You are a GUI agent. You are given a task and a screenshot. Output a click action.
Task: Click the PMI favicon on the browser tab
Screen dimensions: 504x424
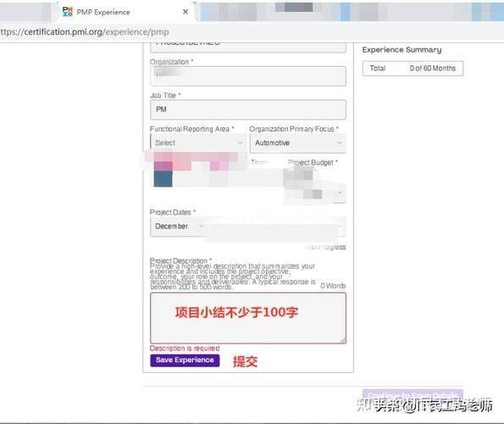67,12
